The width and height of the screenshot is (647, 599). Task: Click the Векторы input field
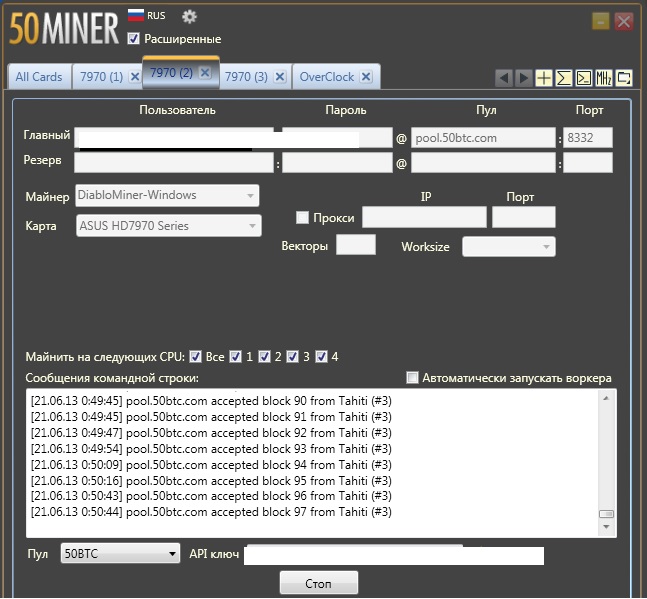tap(356, 245)
